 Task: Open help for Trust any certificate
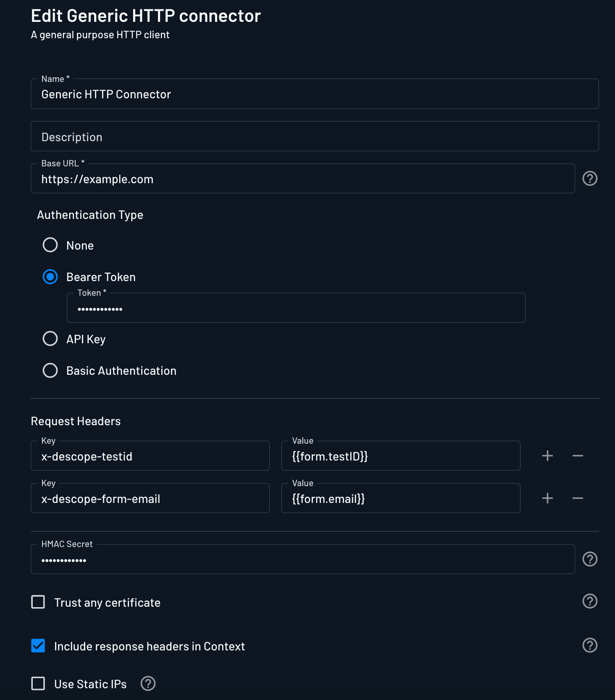590,602
